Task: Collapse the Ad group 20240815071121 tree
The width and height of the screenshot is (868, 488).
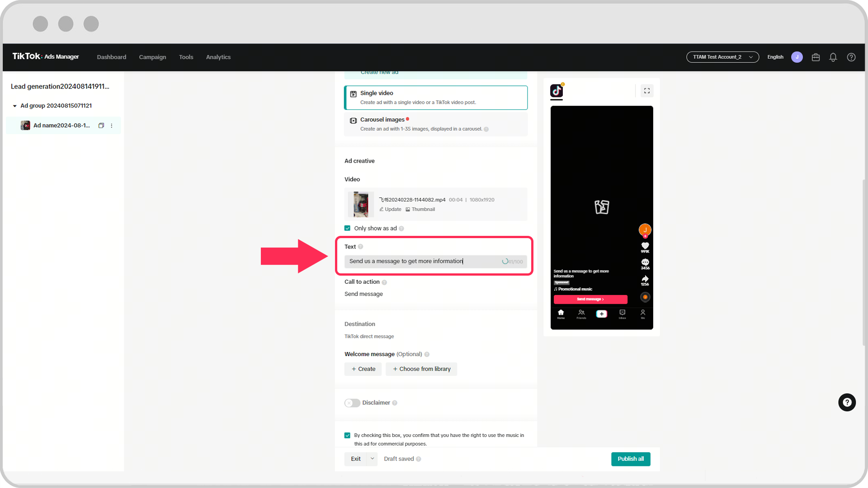Action: (x=15, y=106)
